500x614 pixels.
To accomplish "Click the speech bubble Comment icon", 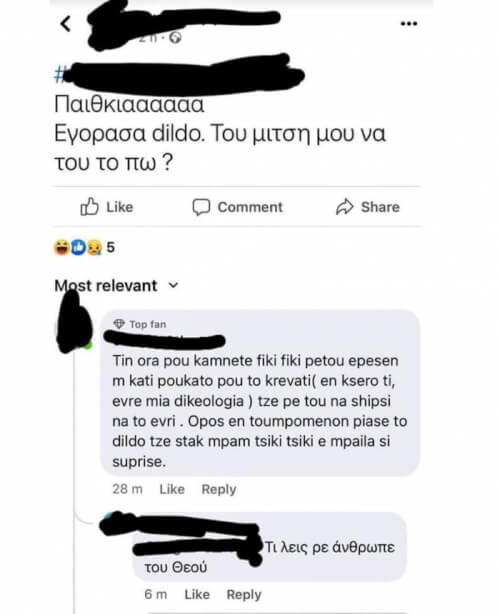I will click(x=201, y=207).
